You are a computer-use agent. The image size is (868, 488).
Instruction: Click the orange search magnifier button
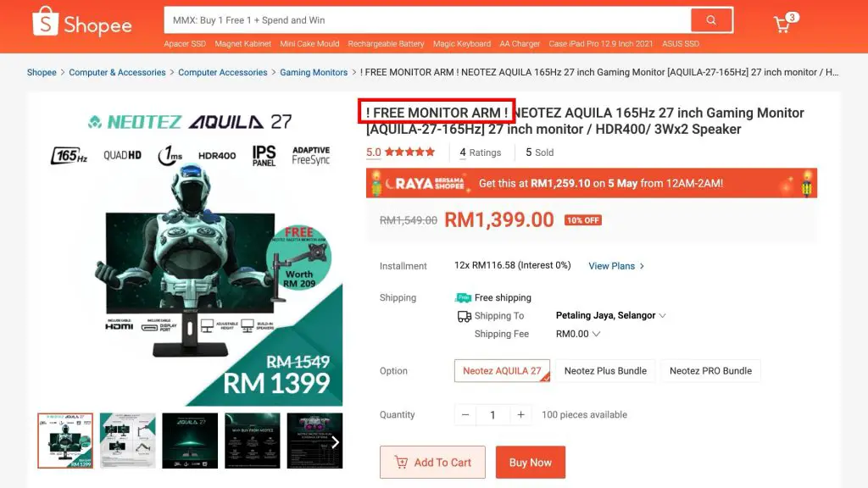point(711,20)
